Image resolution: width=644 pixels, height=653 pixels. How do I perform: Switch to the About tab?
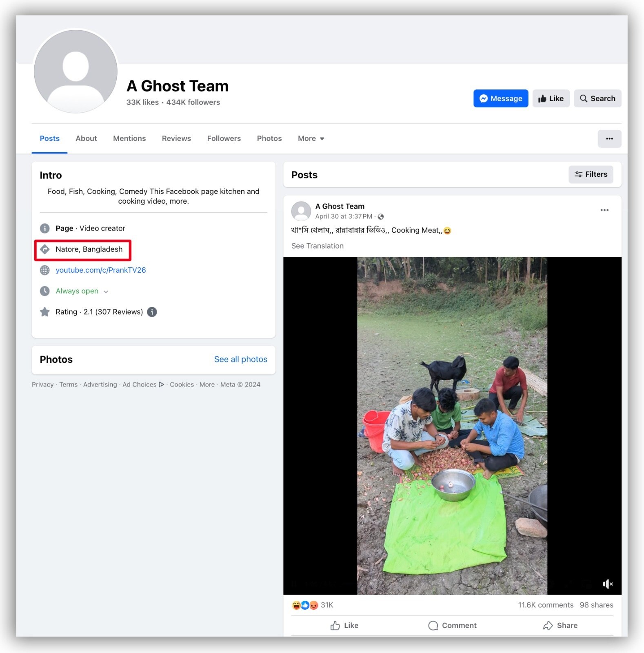click(x=86, y=139)
